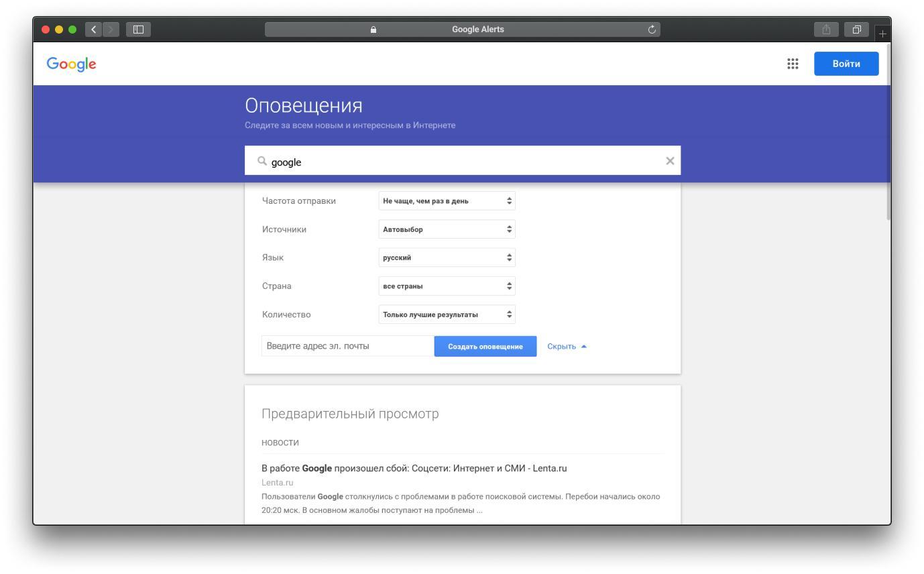Click the Google logo

[x=71, y=64]
